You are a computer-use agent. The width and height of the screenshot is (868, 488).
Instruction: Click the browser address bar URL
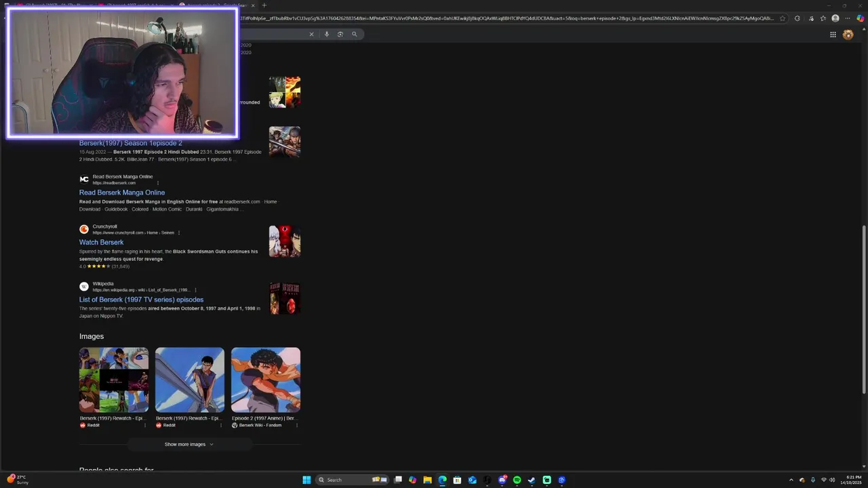coord(506,18)
